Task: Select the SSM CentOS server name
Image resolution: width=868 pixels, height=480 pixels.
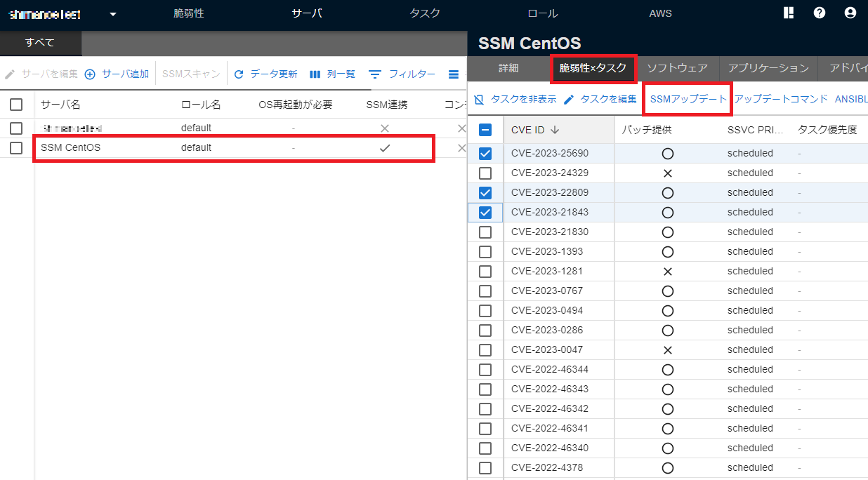Action: click(71, 148)
